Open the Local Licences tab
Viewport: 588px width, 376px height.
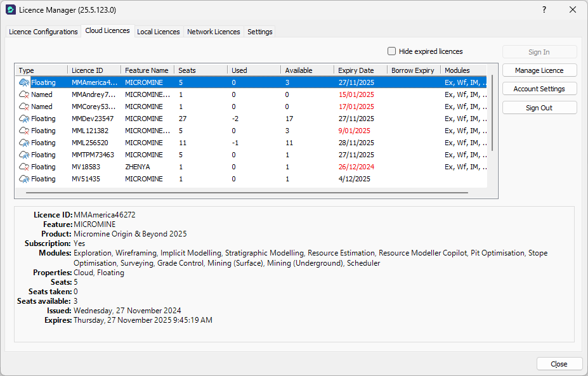pos(158,32)
